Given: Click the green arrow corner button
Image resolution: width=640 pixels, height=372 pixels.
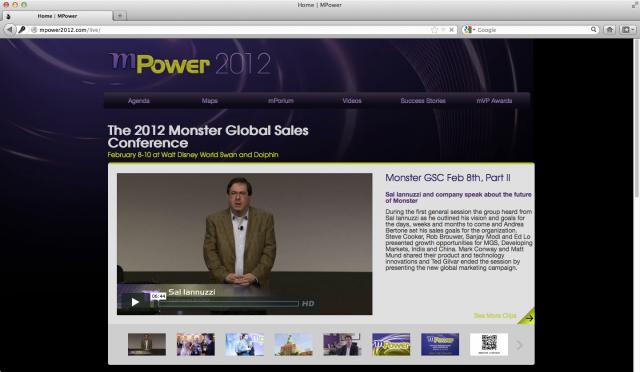Looking at the screenshot, I should pos(529,318).
